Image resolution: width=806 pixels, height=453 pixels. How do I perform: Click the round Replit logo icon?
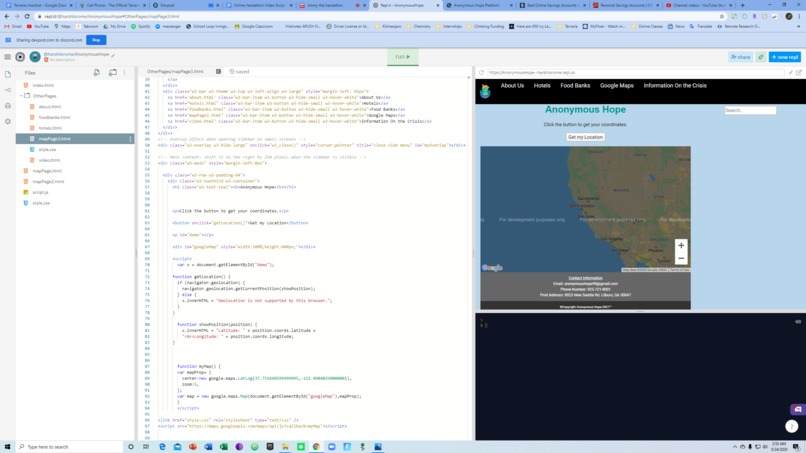(20, 57)
